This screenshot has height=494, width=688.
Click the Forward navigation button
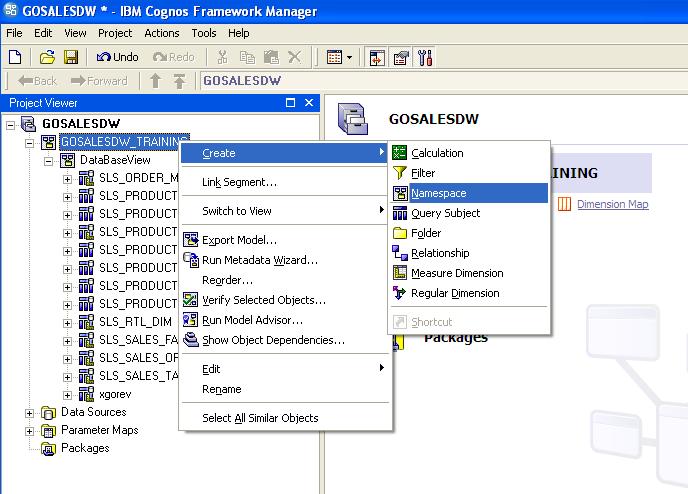point(99,81)
